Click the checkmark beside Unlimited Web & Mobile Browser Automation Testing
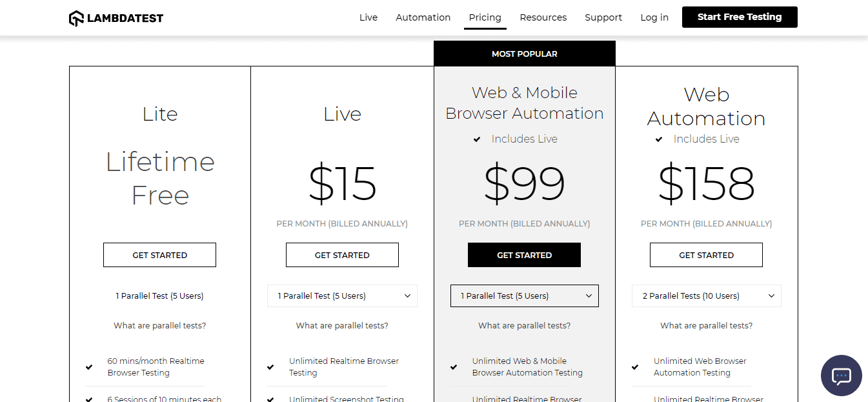Screen dimensions: 868x402 click(452, 367)
